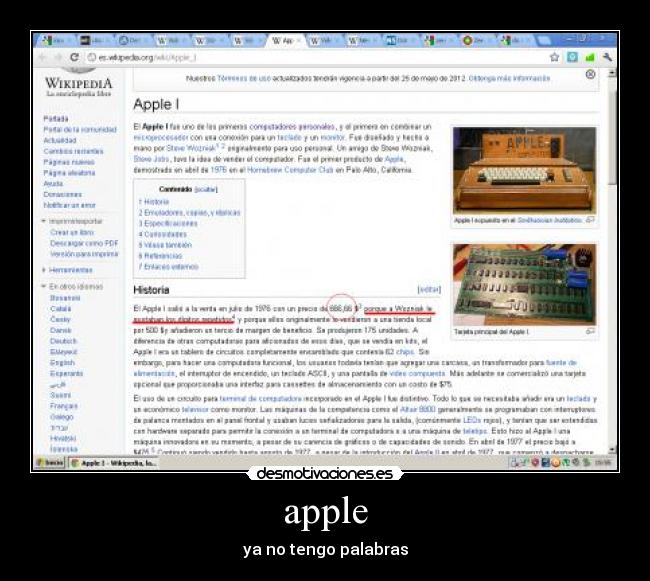Switch to the active 'App' Wikipedia tab
Image resolution: width=650 pixels, height=581 pixels.
click(x=286, y=41)
